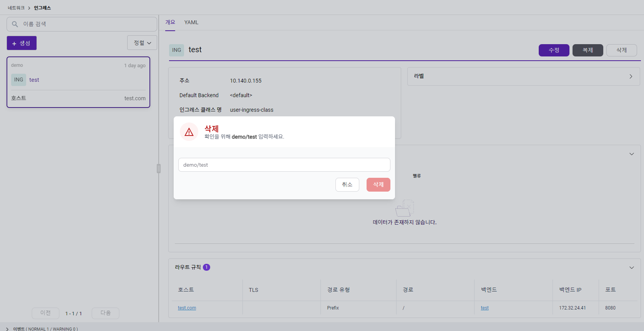Click the 경로 유형 column header

pyautogui.click(x=339, y=290)
